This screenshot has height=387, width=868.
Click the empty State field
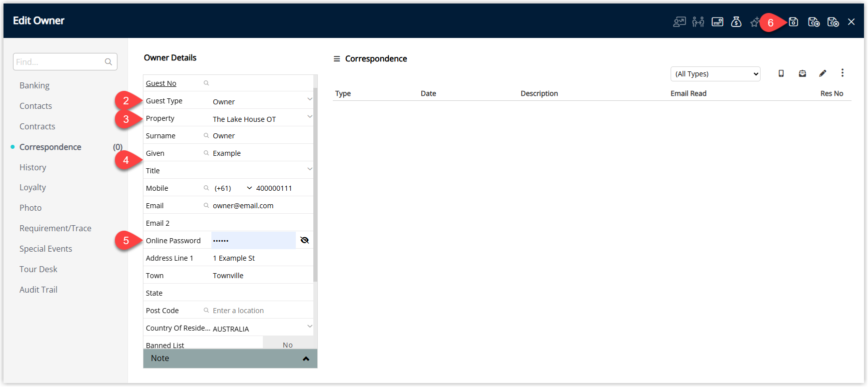[x=262, y=293]
